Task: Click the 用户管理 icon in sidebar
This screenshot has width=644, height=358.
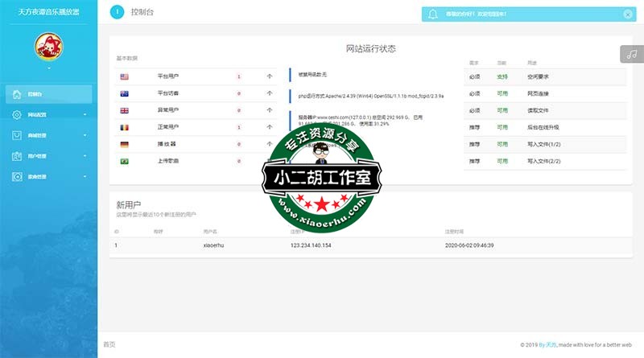Action: click(16, 156)
